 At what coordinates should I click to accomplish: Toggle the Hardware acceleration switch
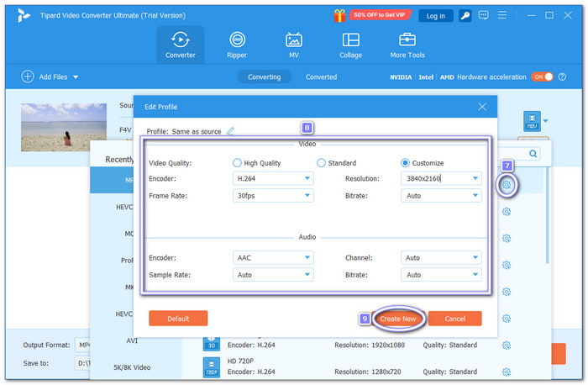[542, 76]
